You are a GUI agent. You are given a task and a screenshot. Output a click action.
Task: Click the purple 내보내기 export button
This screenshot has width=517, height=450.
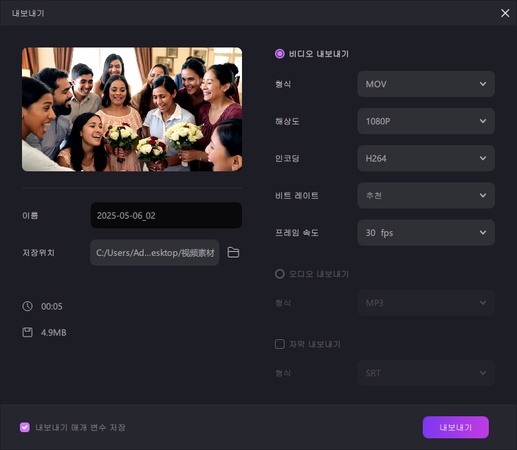point(456,427)
